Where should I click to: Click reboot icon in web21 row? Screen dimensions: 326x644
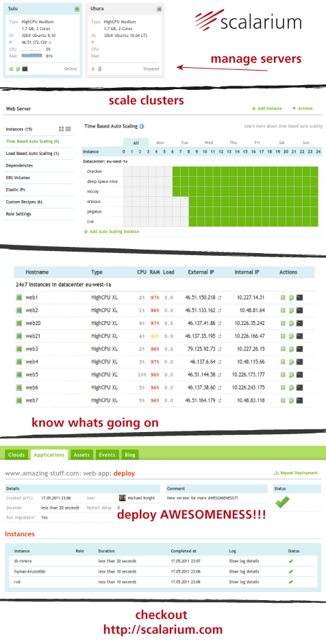click(291, 336)
